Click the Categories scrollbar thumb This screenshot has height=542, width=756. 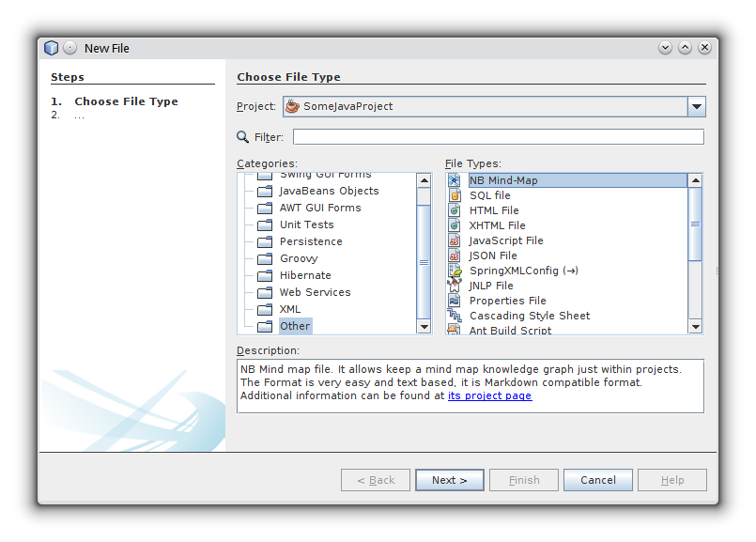(x=424, y=262)
